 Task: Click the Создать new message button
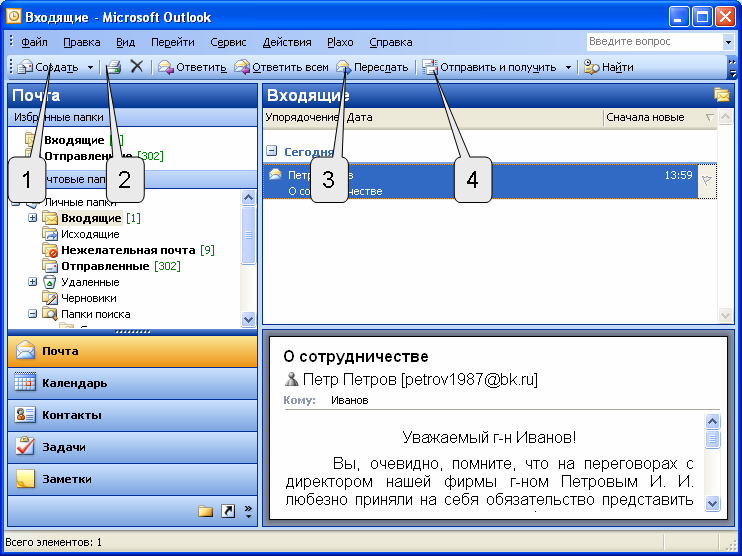tap(48, 67)
